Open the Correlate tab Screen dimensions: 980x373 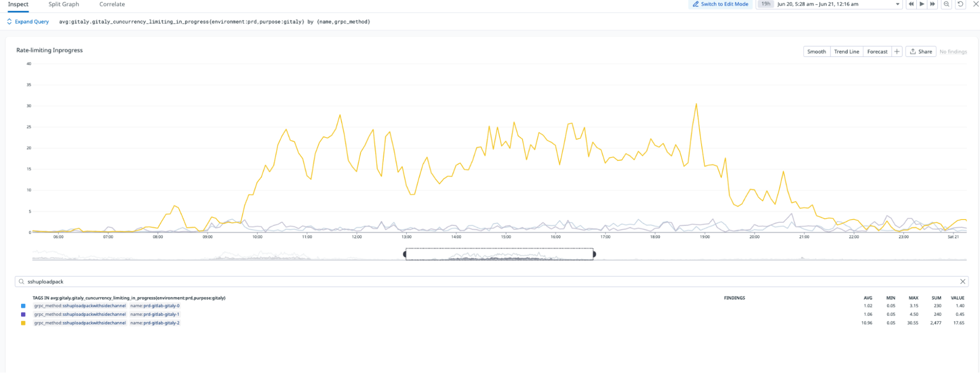112,4
